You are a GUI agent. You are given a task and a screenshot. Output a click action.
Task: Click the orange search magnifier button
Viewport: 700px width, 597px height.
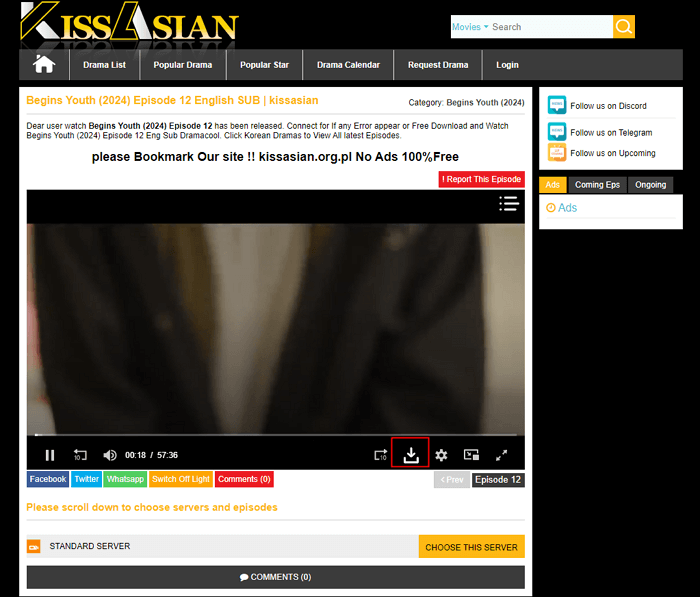click(624, 27)
